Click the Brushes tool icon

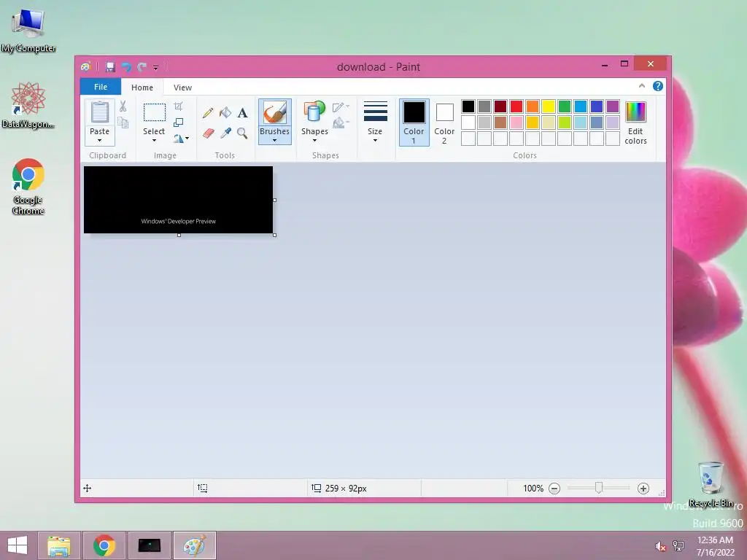(x=275, y=113)
